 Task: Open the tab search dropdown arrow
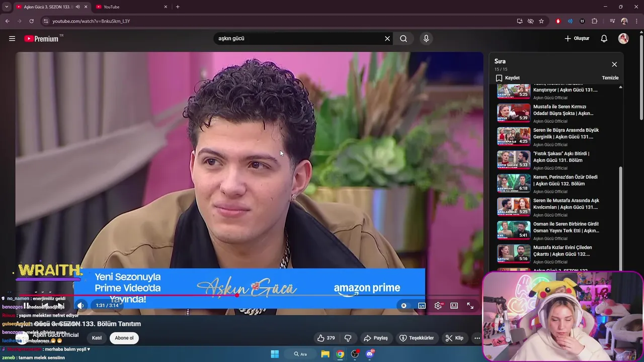[x=7, y=7]
